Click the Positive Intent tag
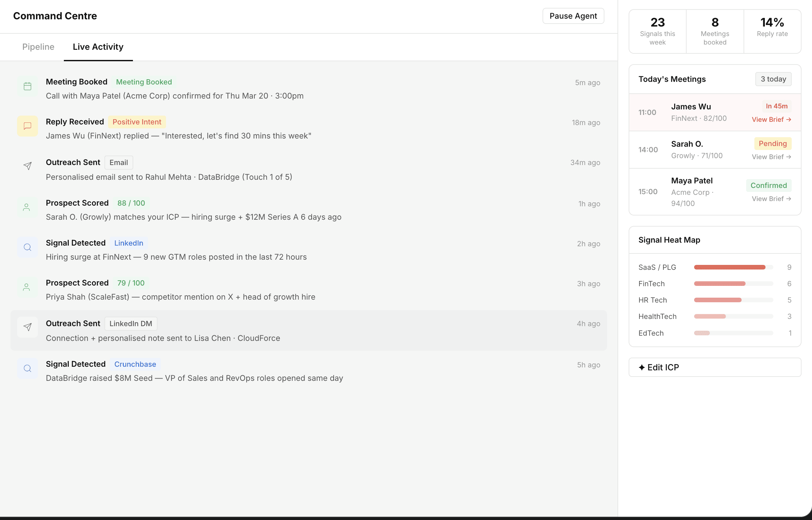The width and height of the screenshot is (812, 520). pyautogui.click(x=137, y=122)
